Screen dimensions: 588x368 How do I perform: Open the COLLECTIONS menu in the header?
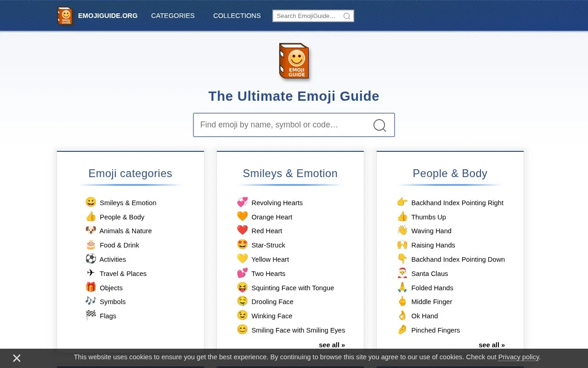point(237,16)
